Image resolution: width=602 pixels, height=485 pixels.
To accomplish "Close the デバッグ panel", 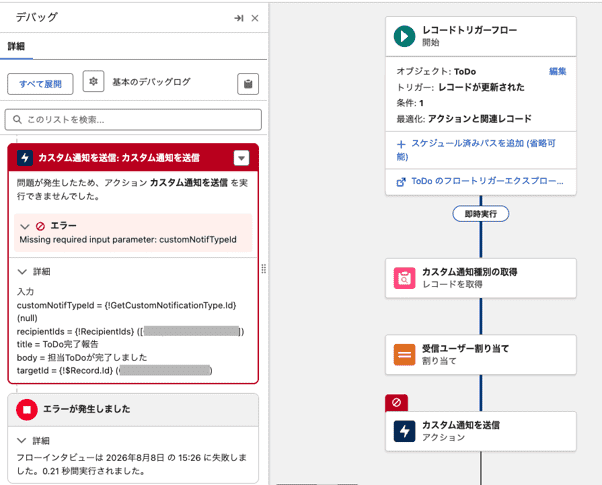I will (255, 18).
